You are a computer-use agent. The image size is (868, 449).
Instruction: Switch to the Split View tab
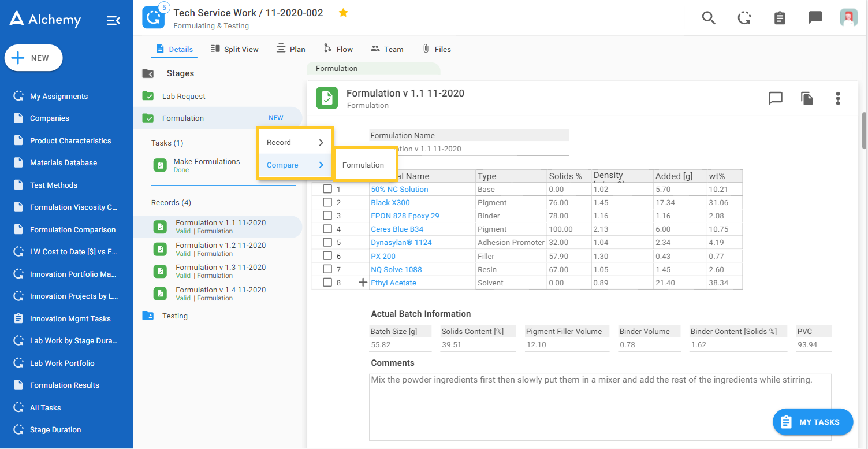pyautogui.click(x=234, y=49)
